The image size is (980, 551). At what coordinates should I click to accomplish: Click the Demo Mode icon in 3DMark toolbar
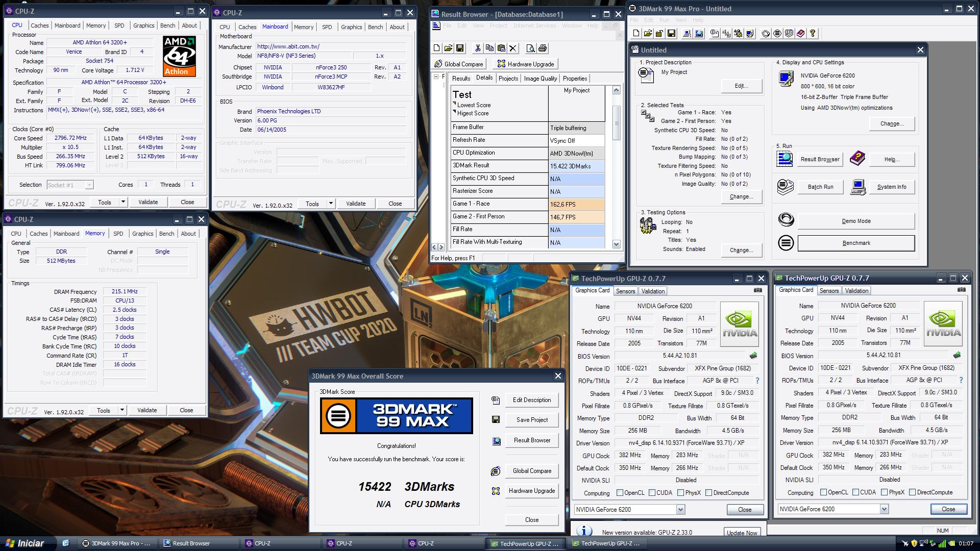click(766, 33)
